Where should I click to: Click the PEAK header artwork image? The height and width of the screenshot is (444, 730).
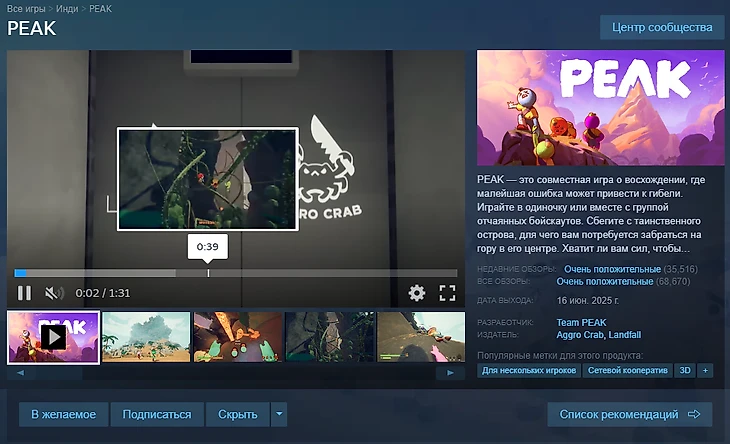click(601, 108)
